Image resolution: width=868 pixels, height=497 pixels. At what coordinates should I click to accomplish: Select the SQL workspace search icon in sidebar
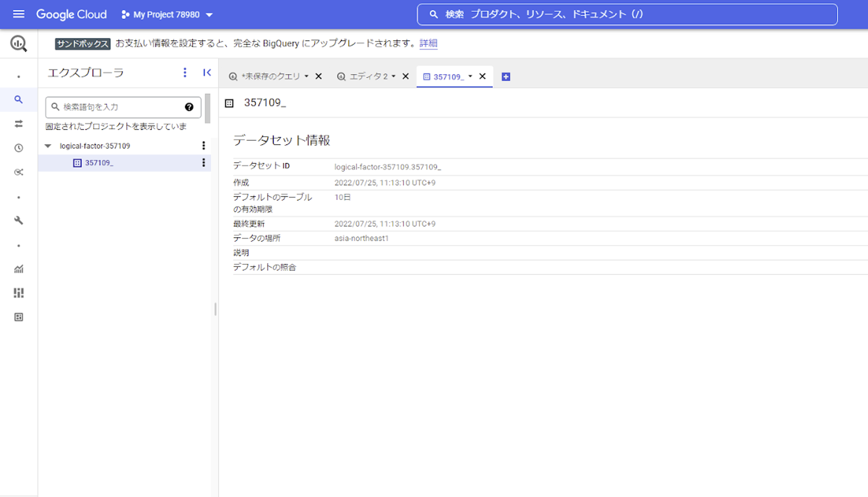[19, 100]
